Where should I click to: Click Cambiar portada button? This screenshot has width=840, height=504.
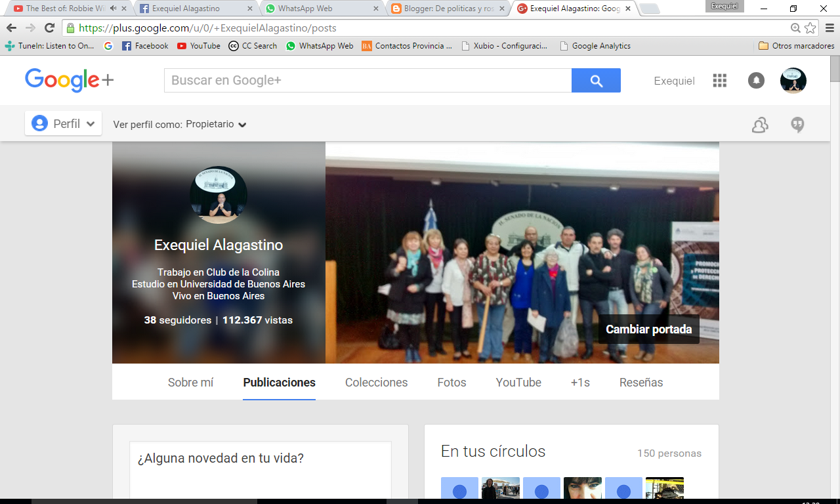(648, 329)
